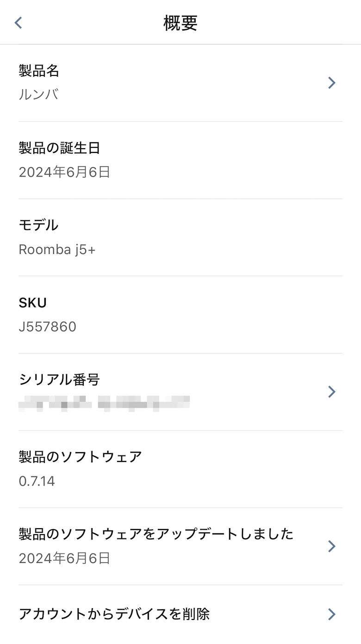Tap the back arrow icon

[x=19, y=23]
